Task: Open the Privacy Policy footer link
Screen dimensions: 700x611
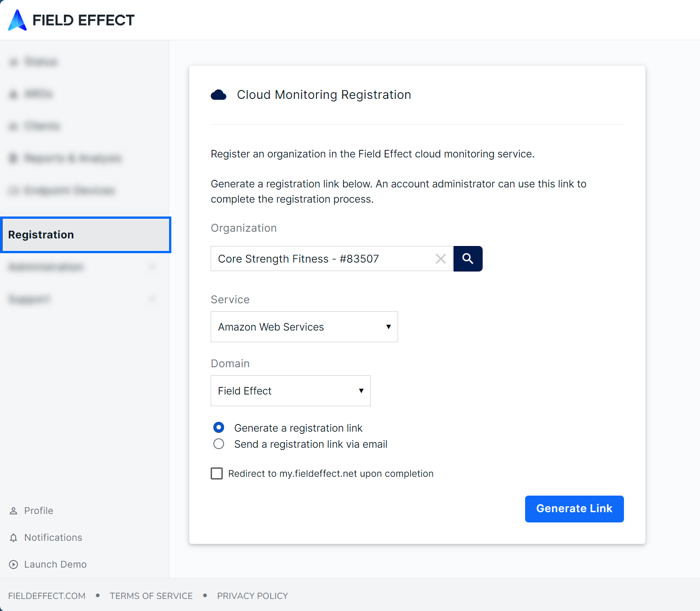Action: coord(253,596)
